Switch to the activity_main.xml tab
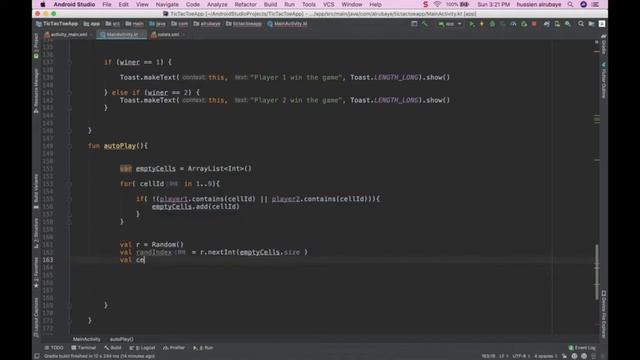The height and width of the screenshot is (360, 640). 68,35
